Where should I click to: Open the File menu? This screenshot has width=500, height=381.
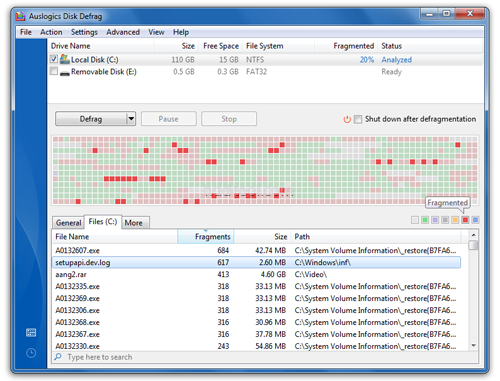click(x=26, y=32)
